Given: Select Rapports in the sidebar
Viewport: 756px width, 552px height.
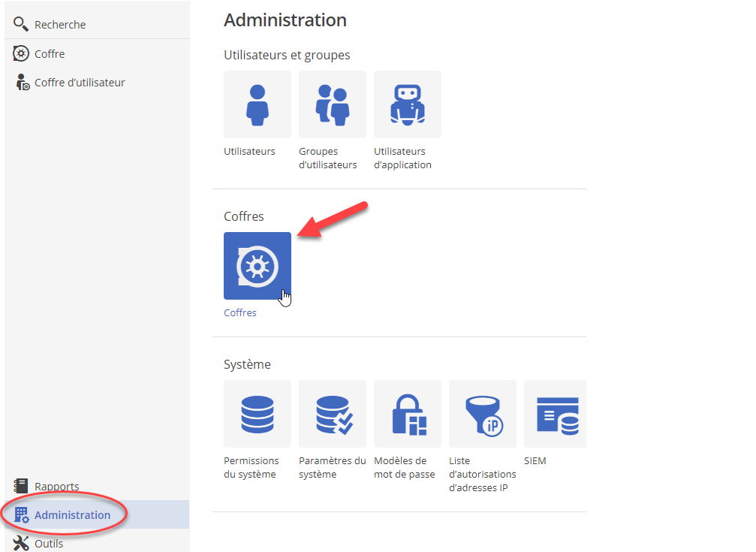Looking at the screenshot, I should tap(56, 487).
